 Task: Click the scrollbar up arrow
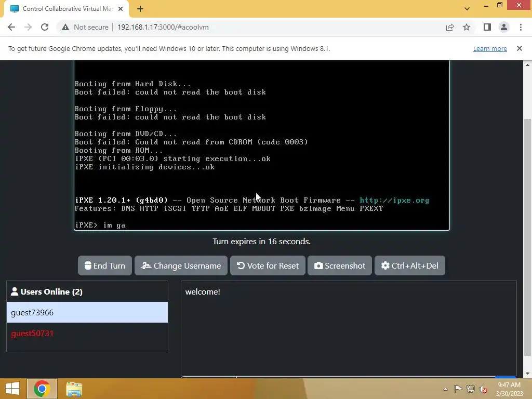527,64
